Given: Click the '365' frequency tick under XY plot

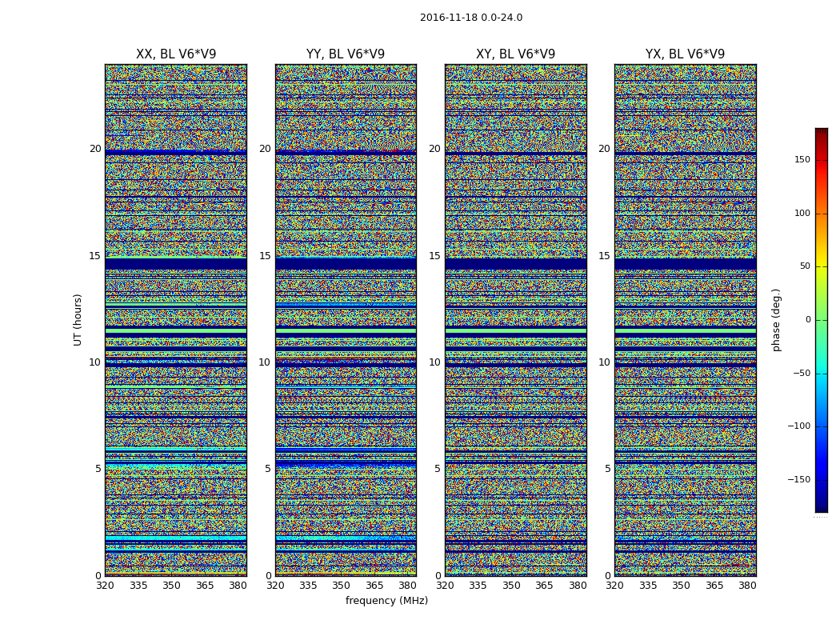Looking at the screenshot, I should [544, 586].
